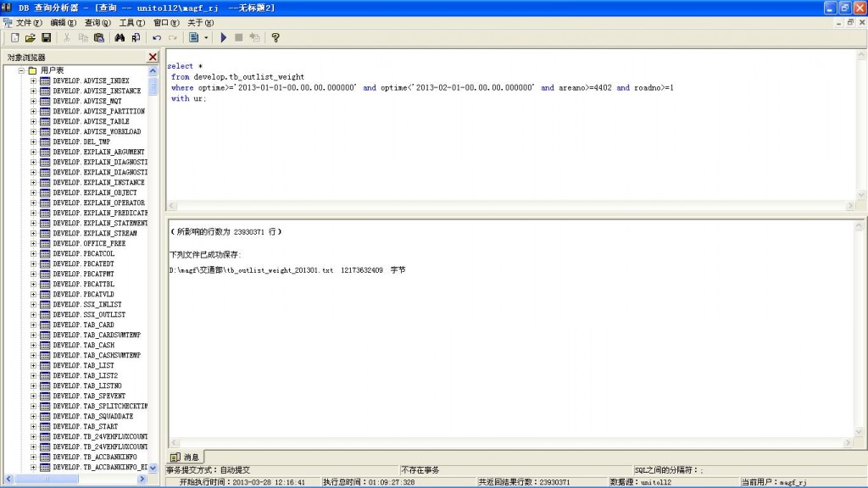The height and width of the screenshot is (488, 868).
Task: Open Find with the binoculars icon
Action: (x=120, y=37)
